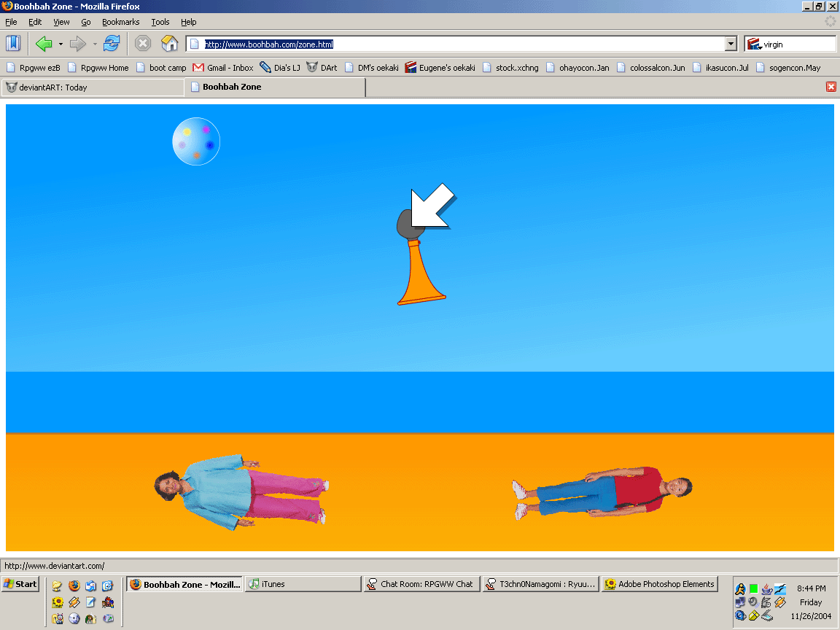Switch to Adobe Photoshop Elements window
This screenshot has width=840, height=630.
(659, 584)
